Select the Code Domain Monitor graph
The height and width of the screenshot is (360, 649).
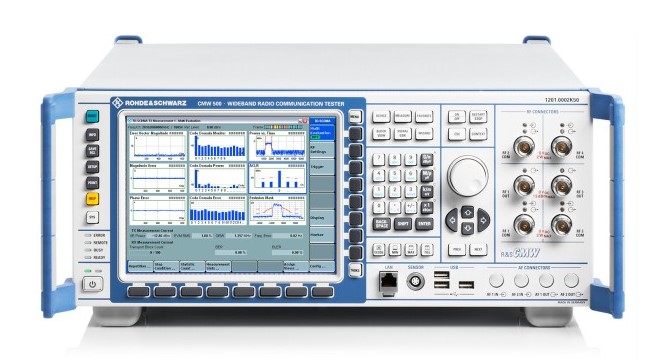coord(218,146)
